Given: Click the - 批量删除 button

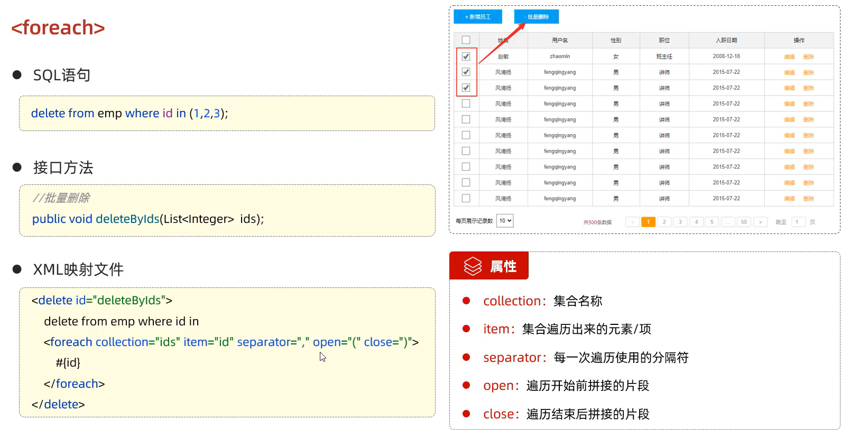Looking at the screenshot, I should (x=537, y=17).
